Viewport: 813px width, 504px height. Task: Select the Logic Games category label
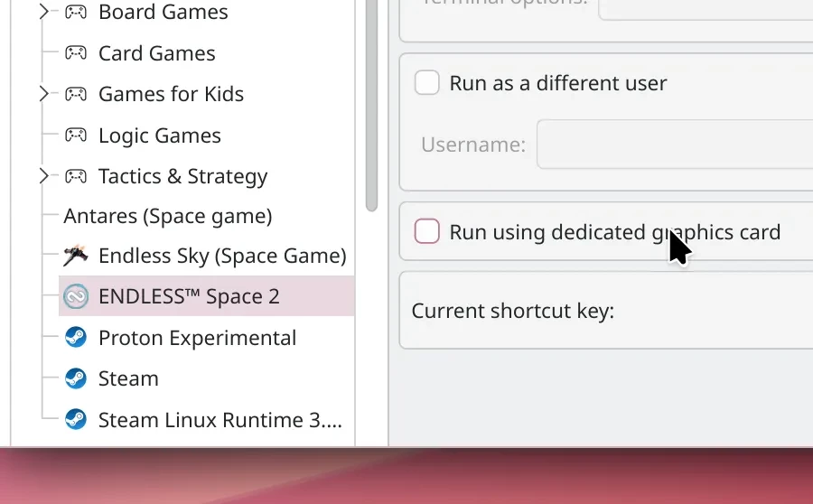click(x=159, y=135)
